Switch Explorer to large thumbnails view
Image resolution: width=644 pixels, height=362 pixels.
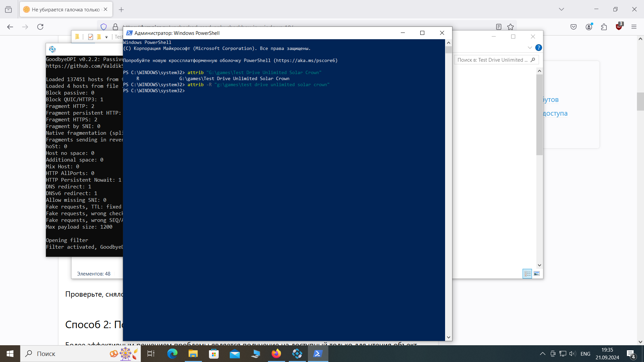coord(537,274)
